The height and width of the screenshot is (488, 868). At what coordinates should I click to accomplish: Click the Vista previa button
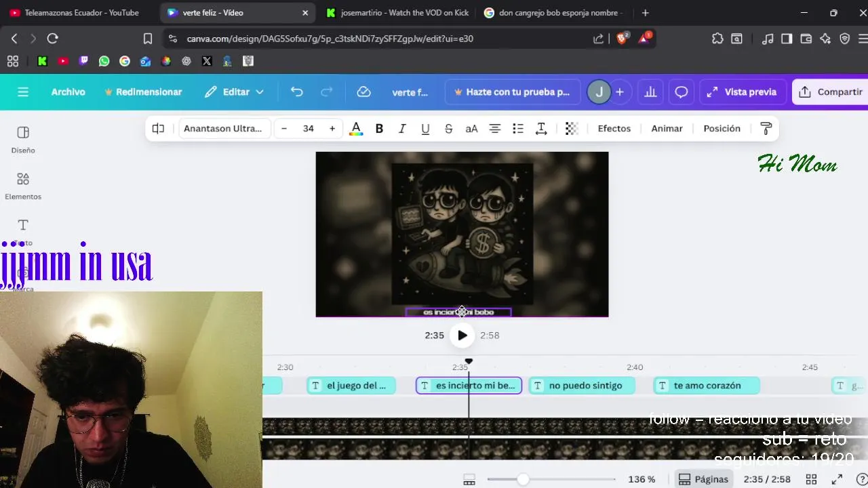[x=742, y=92]
